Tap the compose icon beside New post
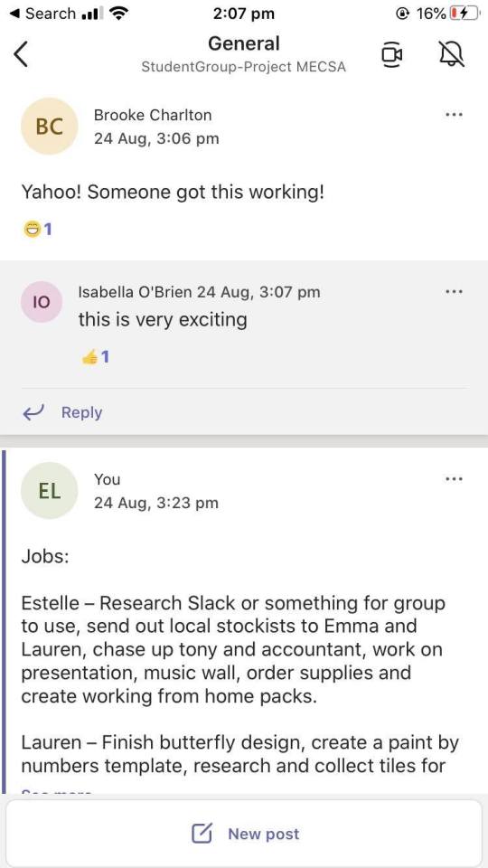This screenshot has width=488, height=868. click(202, 834)
